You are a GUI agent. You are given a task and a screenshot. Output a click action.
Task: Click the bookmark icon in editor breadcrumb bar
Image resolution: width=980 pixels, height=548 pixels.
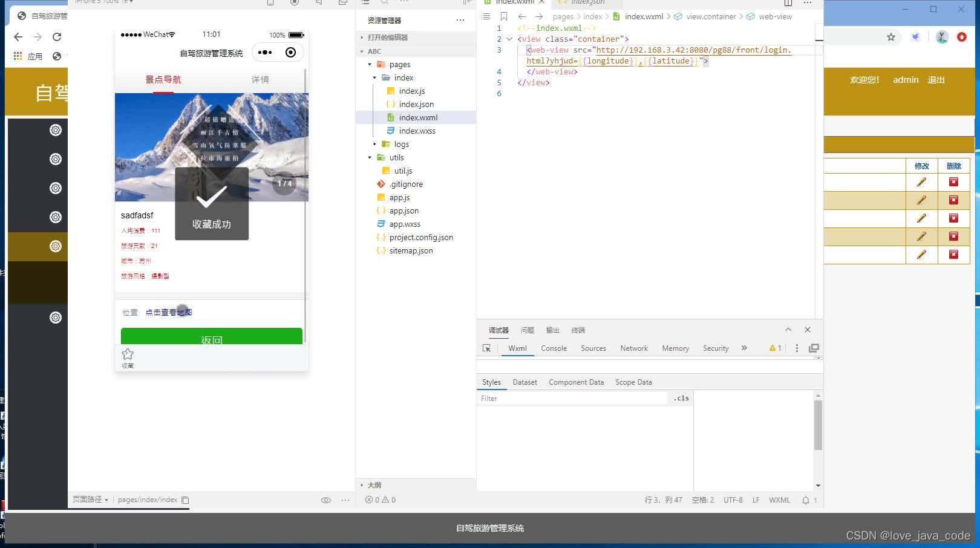click(x=503, y=16)
